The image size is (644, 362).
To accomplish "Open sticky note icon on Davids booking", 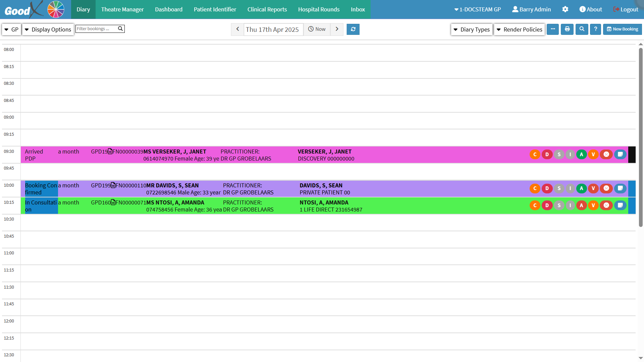I will click(620, 188).
